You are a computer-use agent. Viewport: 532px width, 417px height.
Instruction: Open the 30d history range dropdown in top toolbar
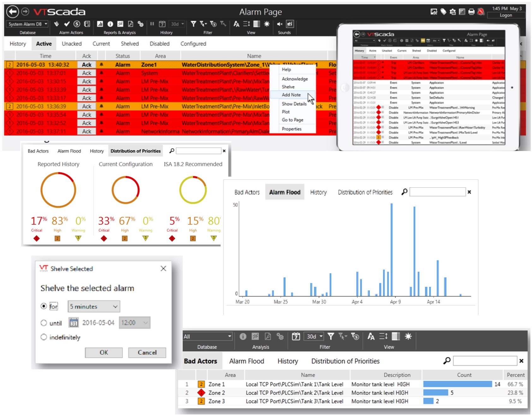(177, 24)
